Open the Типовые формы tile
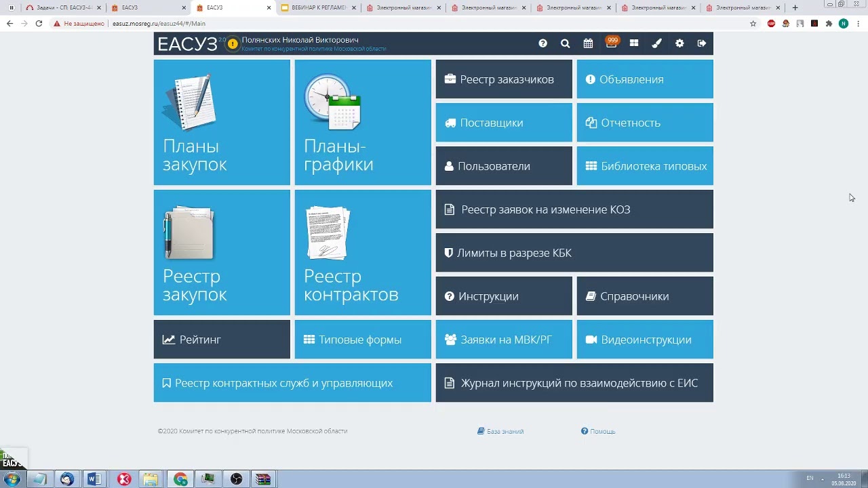868x488 pixels. 363,340
